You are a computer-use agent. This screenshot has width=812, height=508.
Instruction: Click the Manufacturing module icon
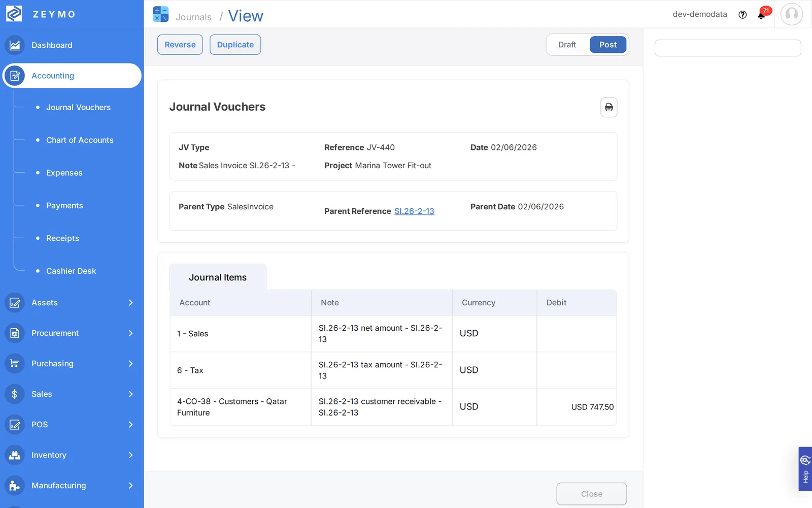15,486
